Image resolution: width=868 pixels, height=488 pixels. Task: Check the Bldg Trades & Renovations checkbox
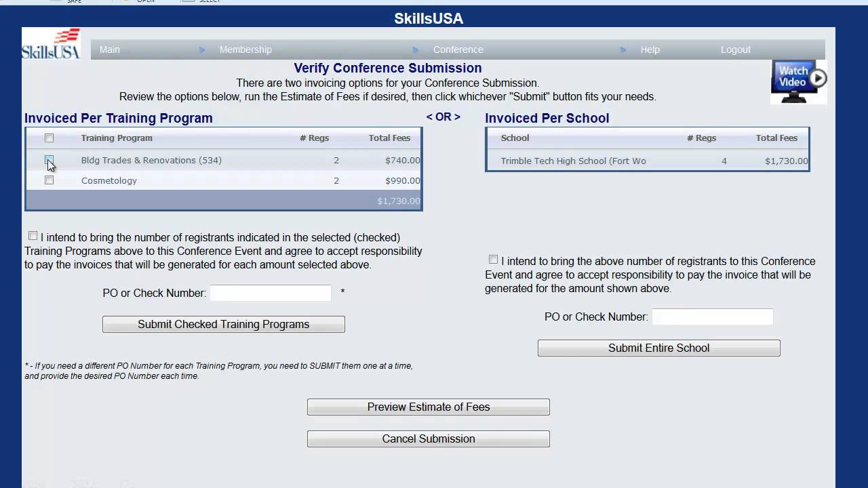point(49,160)
